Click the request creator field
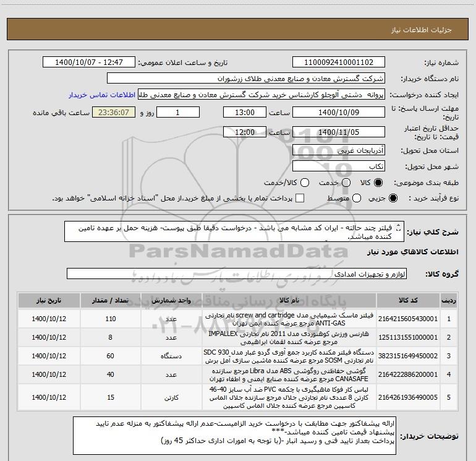Viewport: 476px width, 461px height. coord(261,95)
